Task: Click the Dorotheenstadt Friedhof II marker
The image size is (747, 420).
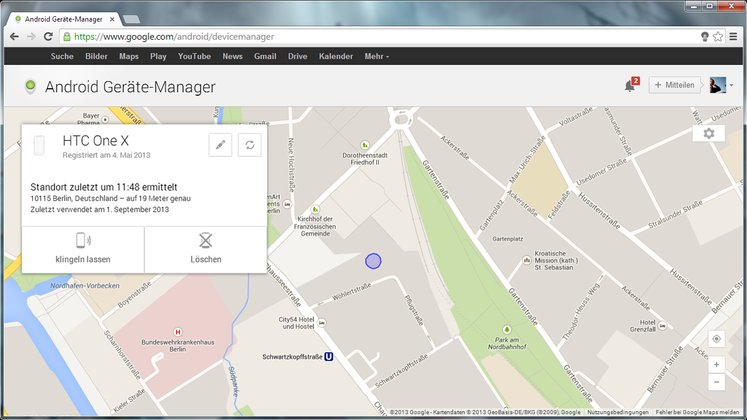Action: tap(364, 145)
